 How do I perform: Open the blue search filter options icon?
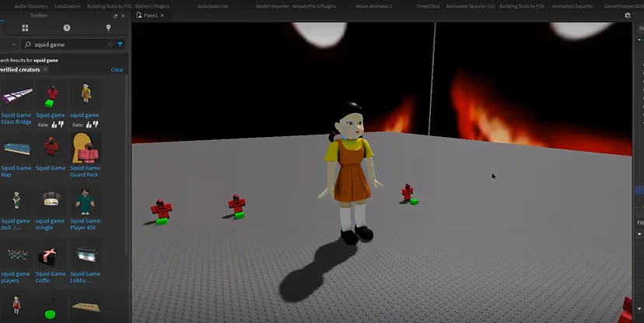(120, 44)
